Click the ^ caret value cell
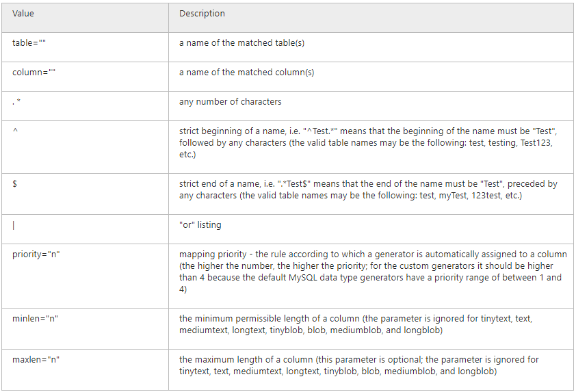This screenshot has width=576, height=392. pos(85,147)
